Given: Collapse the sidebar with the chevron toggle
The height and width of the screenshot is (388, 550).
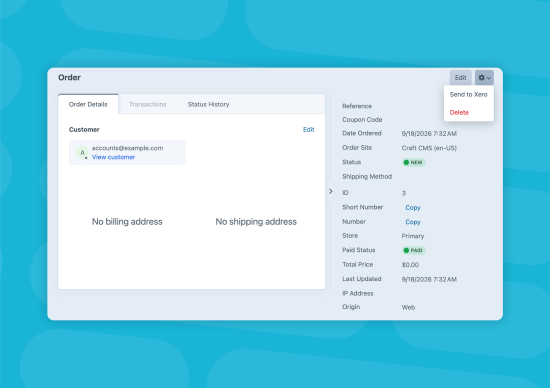Looking at the screenshot, I should click(330, 191).
